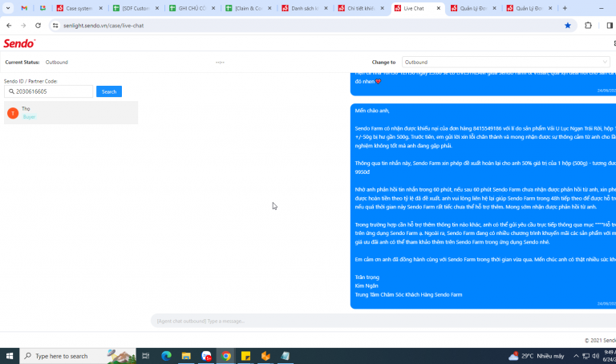Go forward in browser history
616x364 pixels.
click(x=23, y=26)
